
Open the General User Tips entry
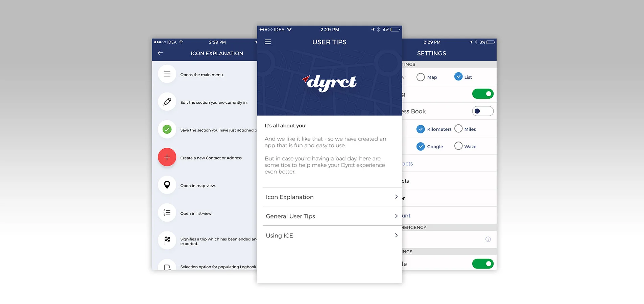[291, 216]
